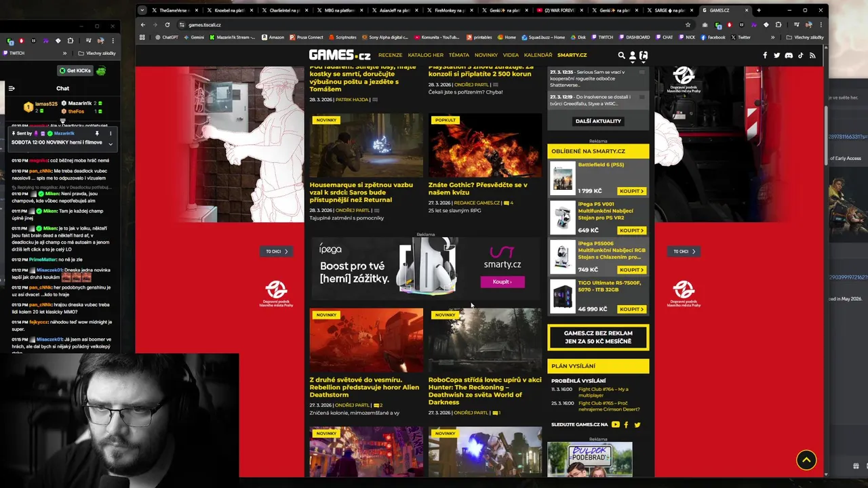
Task: Open Všechny záložky folder in main browser
Action: click(x=804, y=37)
